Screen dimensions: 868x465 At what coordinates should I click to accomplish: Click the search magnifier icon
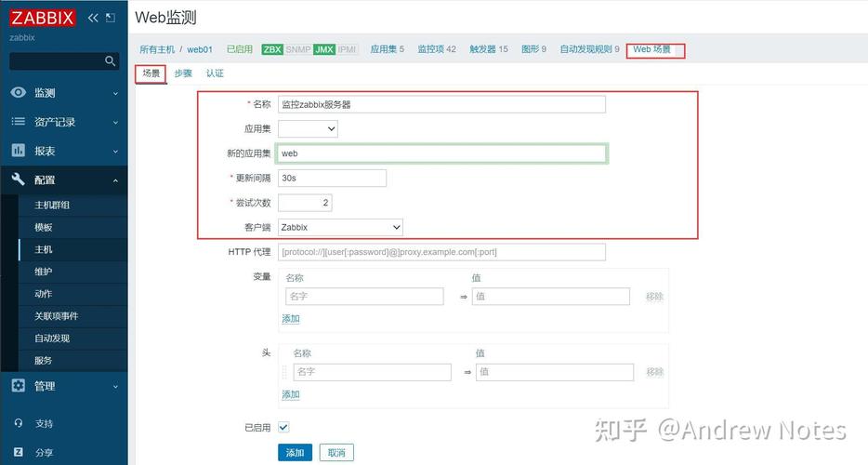(x=111, y=61)
